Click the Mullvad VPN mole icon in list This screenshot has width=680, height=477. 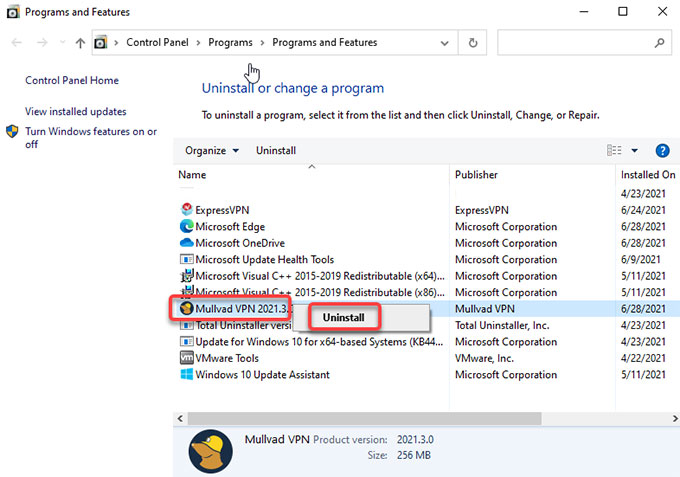point(186,308)
